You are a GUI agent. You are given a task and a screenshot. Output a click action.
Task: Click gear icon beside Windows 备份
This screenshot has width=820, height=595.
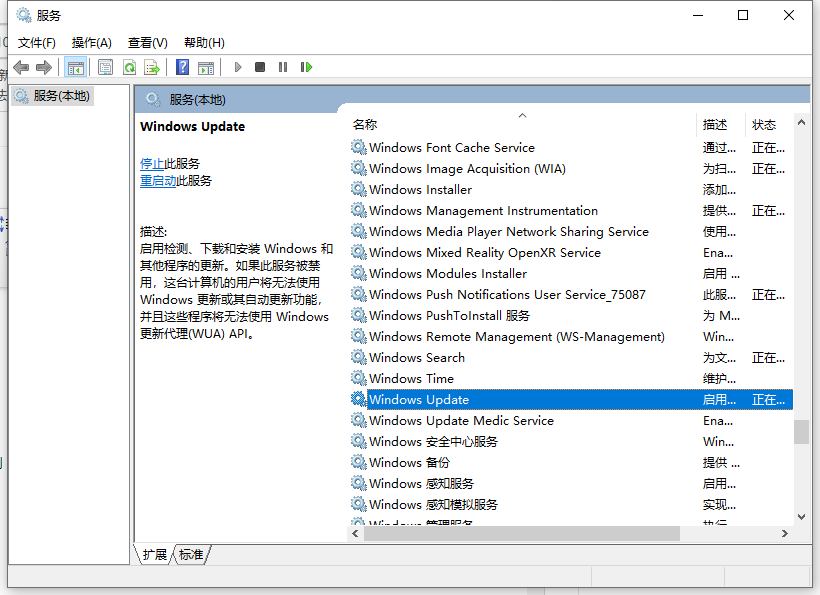pos(358,462)
